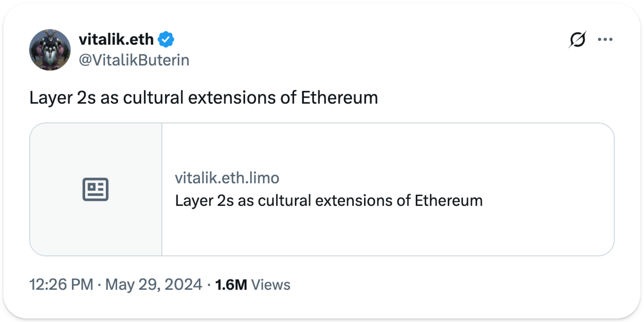Open the @VitalikButerin handle link
Screen dimensions: 644x322
(134, 60)
